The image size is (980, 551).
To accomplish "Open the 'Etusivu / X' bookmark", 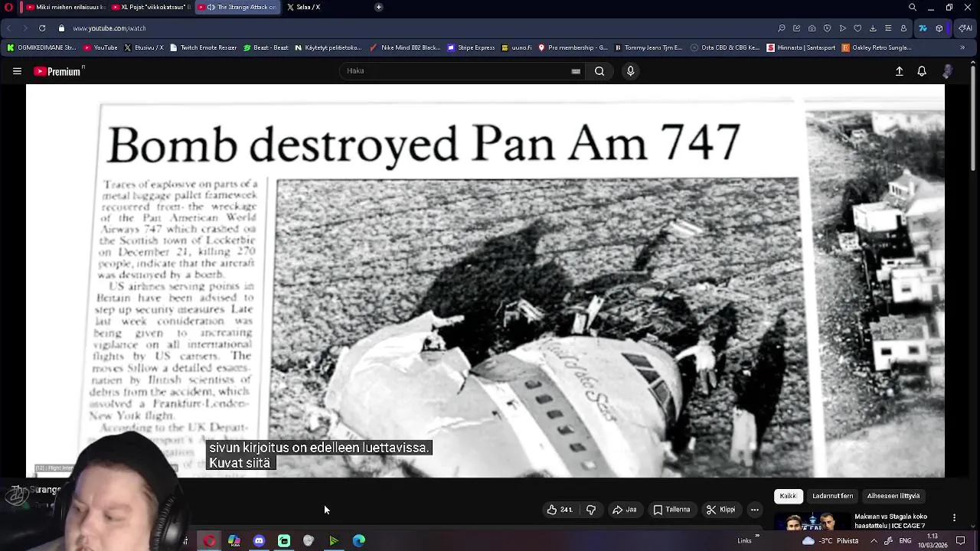I will pyautogui.click(x=143, y=47).
